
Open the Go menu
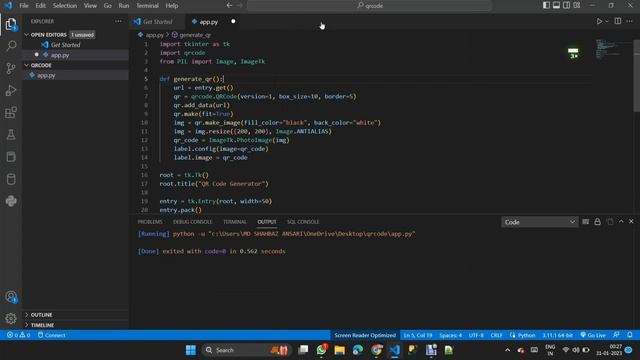coord(108,6)
